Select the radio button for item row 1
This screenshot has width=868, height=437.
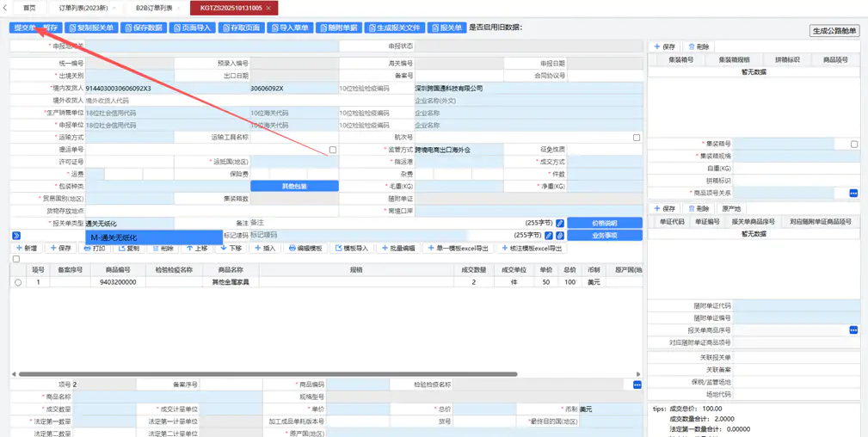(18, 282)
